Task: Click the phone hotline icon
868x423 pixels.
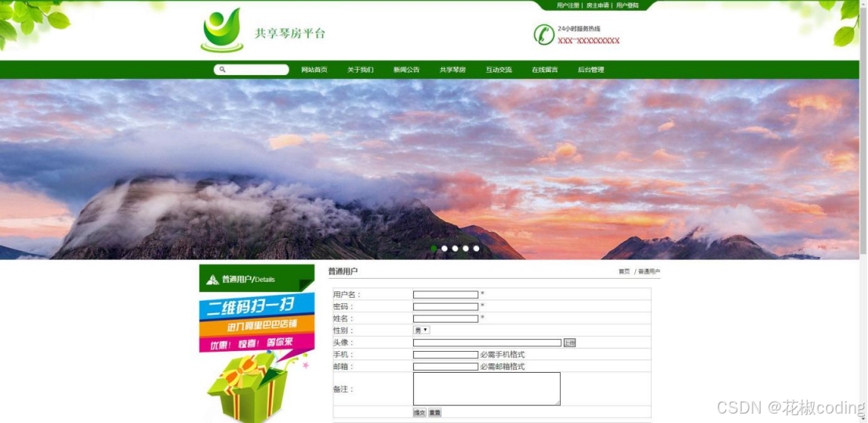Action: coord(544,34)
